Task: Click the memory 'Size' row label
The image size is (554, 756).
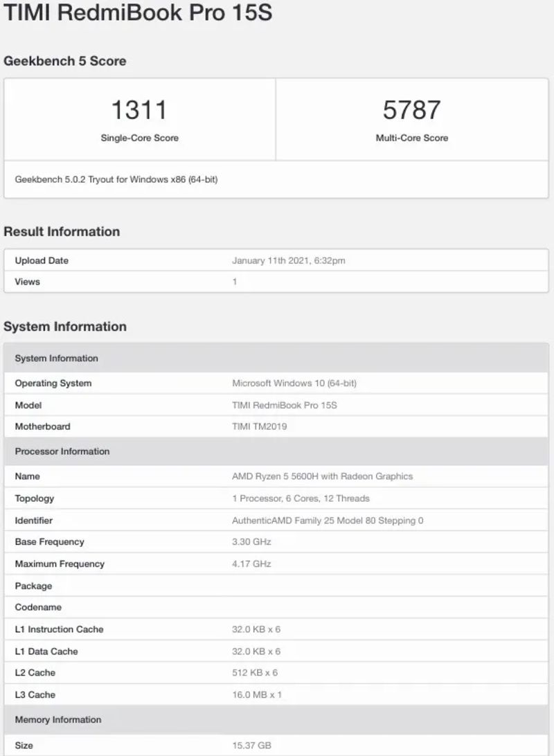Action: tap(24, 746)
